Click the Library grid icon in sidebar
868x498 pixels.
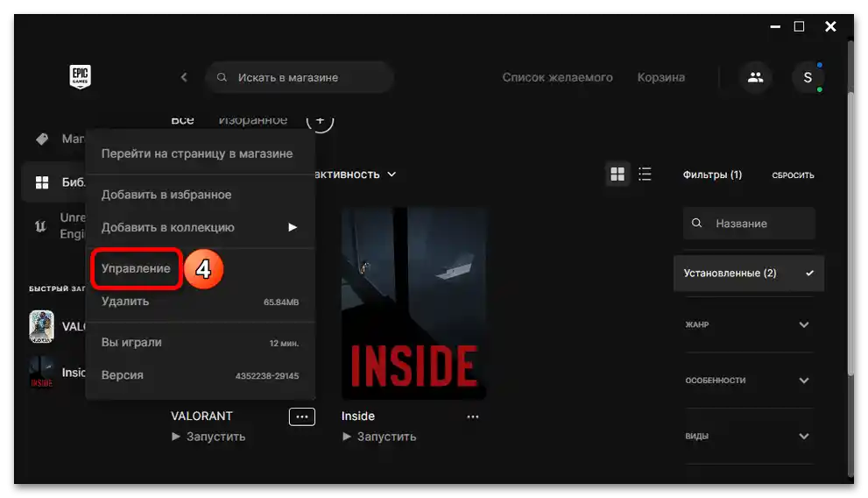[x=42, y=182]
